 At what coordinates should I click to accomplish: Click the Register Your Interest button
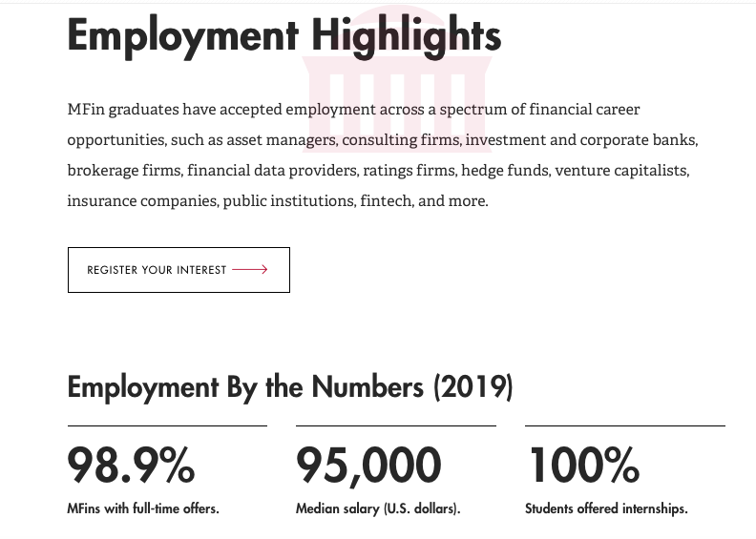pyautogui.click(x=178, y=270)
